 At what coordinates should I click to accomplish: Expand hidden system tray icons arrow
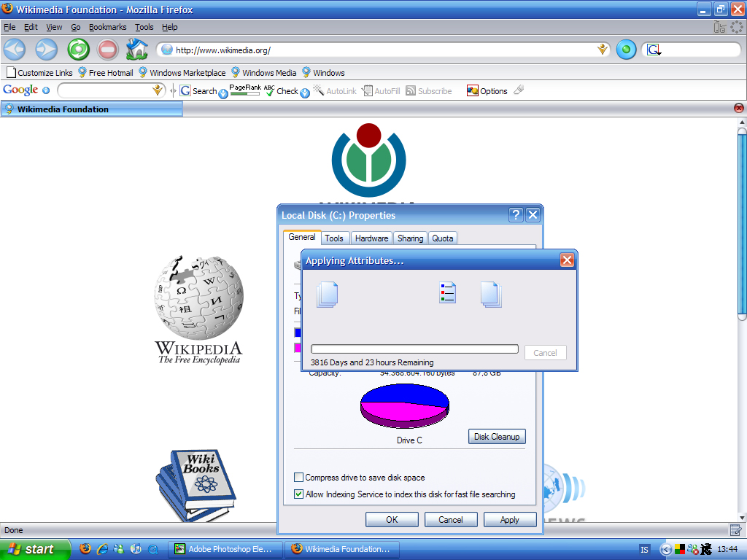click(665, 550)
